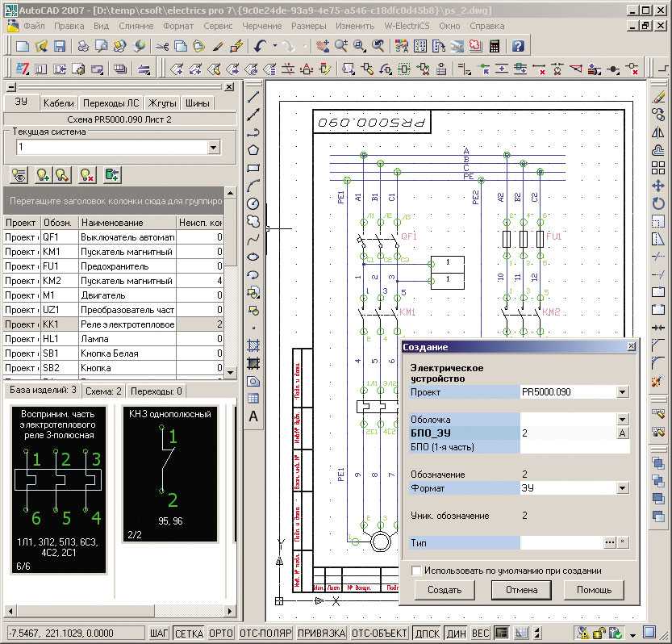The image size is (672, 644).
Task: Open the Формат dropdown in dialog
Action: click(623, 488)
